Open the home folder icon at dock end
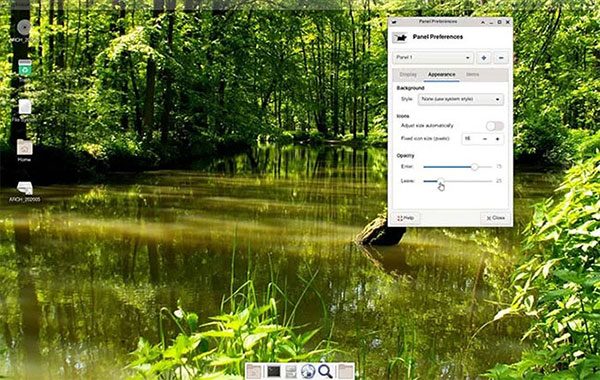 [x=346, y=371]
